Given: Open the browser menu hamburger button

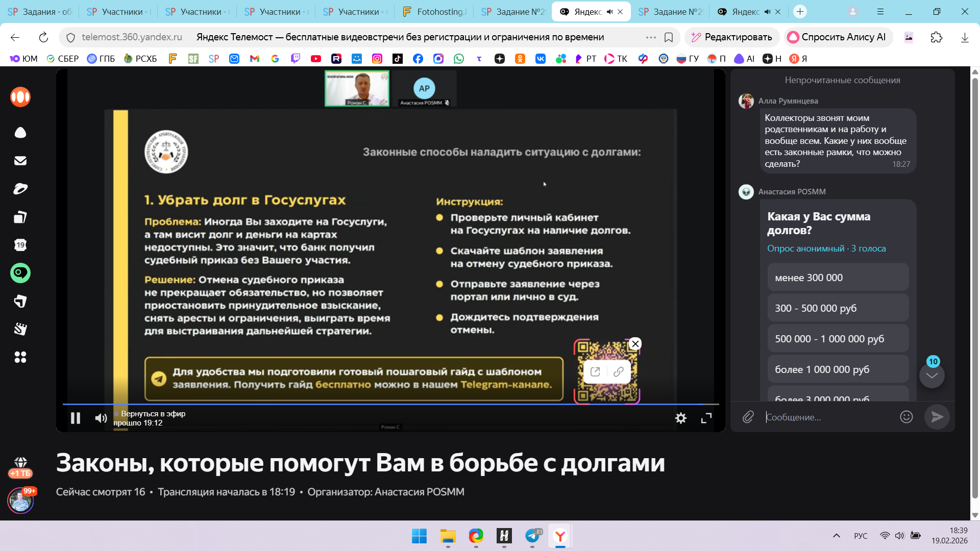Looking at the screenshot, I should coord(880,11).
